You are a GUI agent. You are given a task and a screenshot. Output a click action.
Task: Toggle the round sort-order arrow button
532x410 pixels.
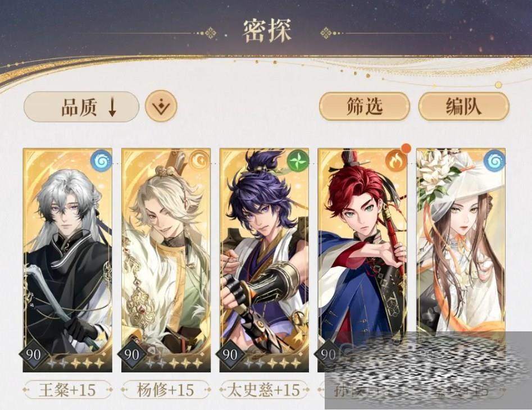click(x=161, y=107)
